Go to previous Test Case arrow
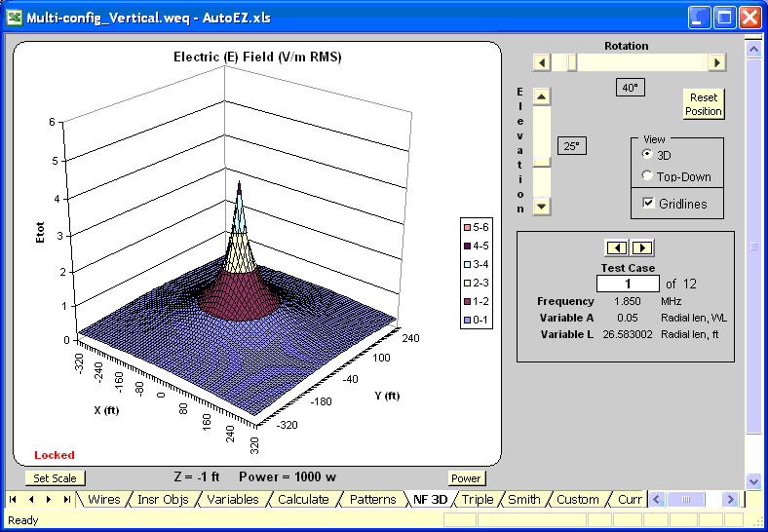The image size is (768, 532). click(616, 247)
